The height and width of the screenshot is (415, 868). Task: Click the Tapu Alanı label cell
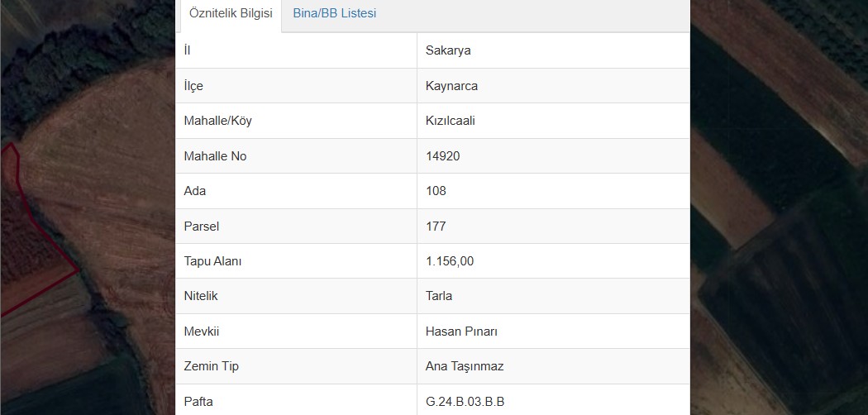pyautogui.click(x=296, y=261)
